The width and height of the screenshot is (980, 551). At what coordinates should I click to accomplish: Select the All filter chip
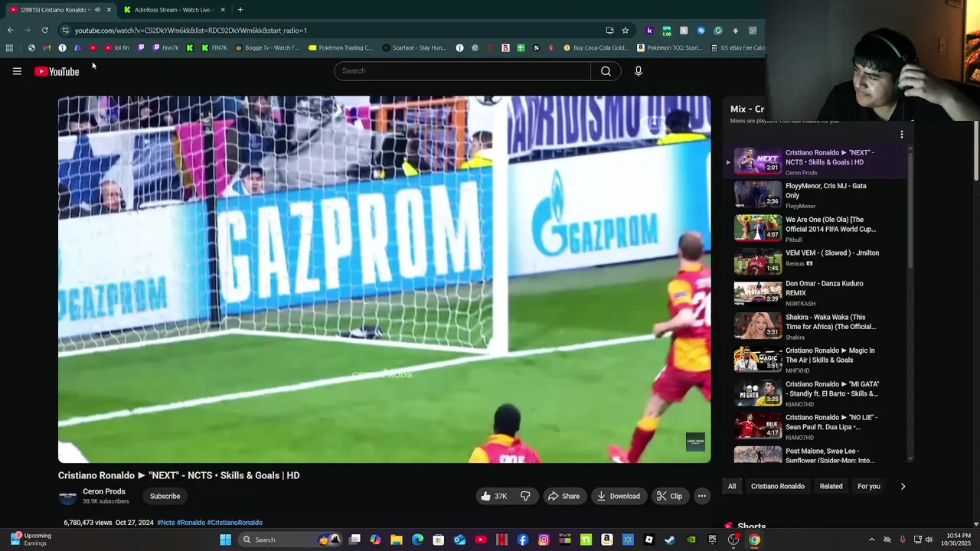pyautogui.click(x=732, y=486)
